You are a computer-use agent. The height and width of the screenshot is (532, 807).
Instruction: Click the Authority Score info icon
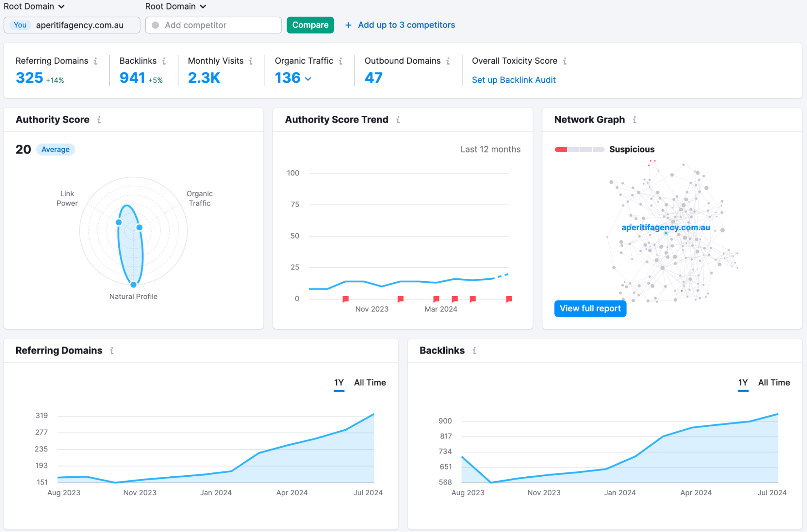click(100, 119)
